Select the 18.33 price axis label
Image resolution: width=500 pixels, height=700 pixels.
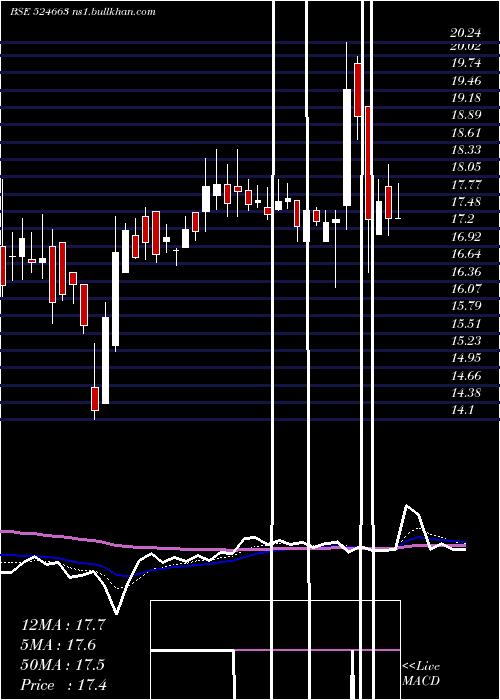tap(466, 150)
